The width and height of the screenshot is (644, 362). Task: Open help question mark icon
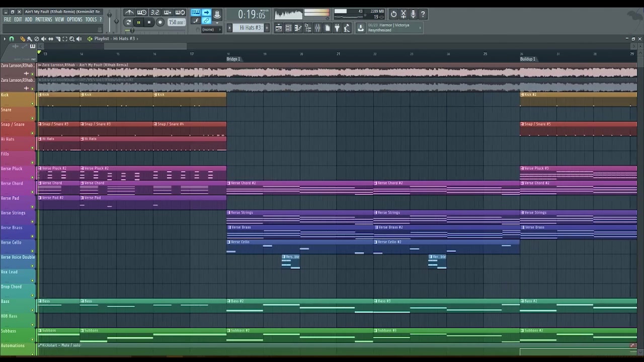[x=423, y=14]
